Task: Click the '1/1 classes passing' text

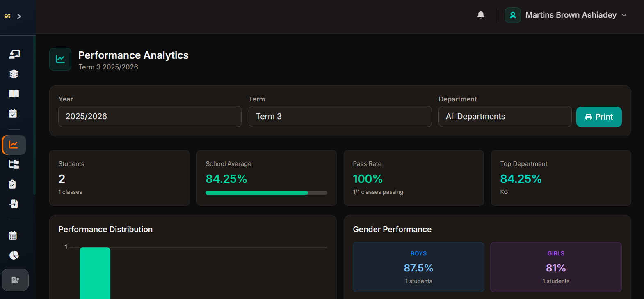Action: 378,192
